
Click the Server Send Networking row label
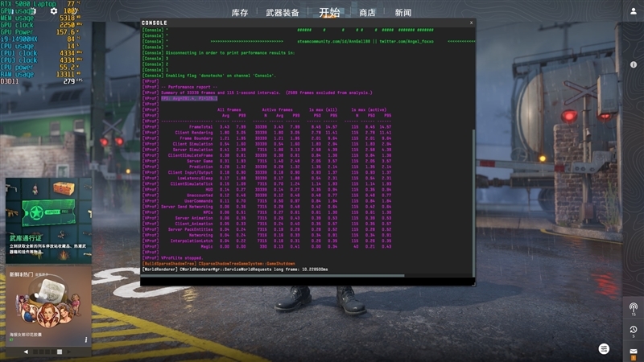pyautogui.click(x=187, y=207)
